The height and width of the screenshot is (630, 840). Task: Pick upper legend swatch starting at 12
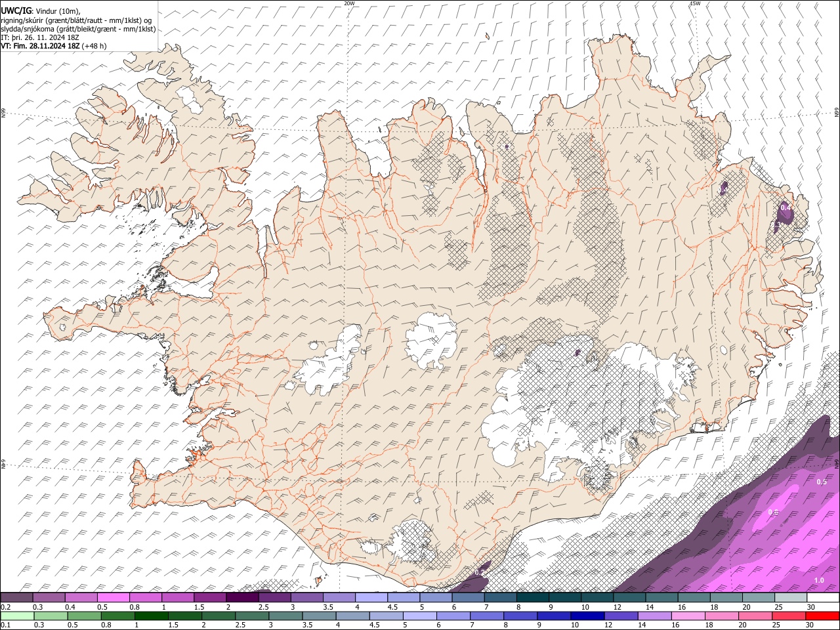tap(629, 597)
